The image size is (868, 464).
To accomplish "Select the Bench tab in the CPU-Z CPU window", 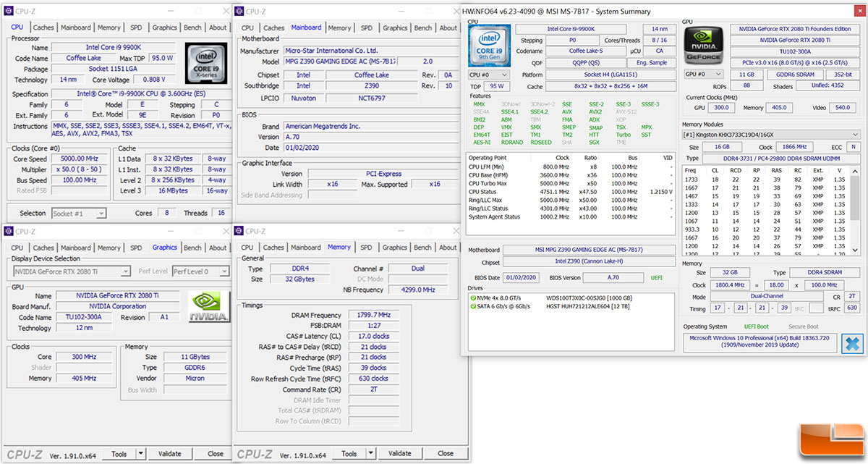I will (x=192, y=28).
